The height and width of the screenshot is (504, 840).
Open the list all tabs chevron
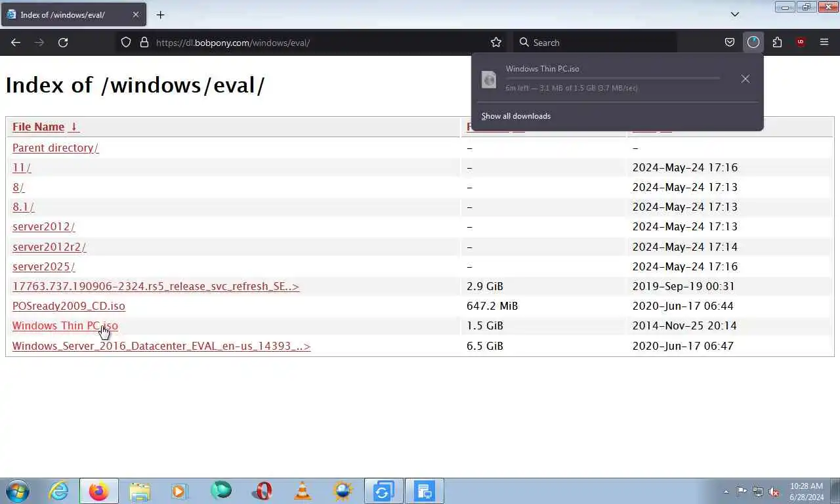735,14
